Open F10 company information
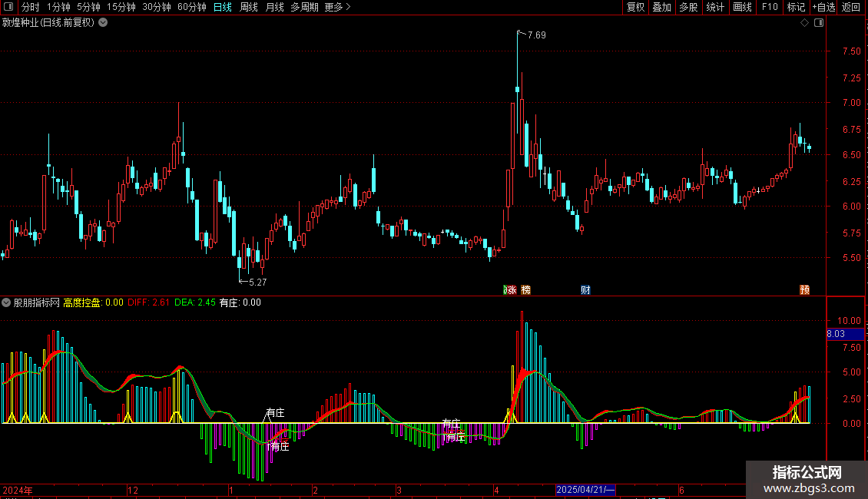868x499 pixels. click(x=770, y=7)
